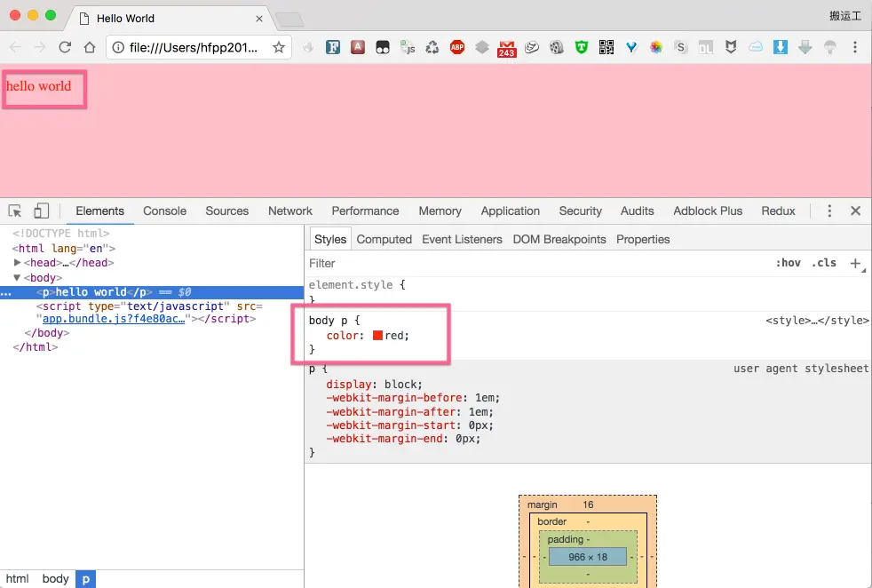This screenshot has height=588, width=872.
Task: Click the back navigation arrow
Action: click(16, 47)
